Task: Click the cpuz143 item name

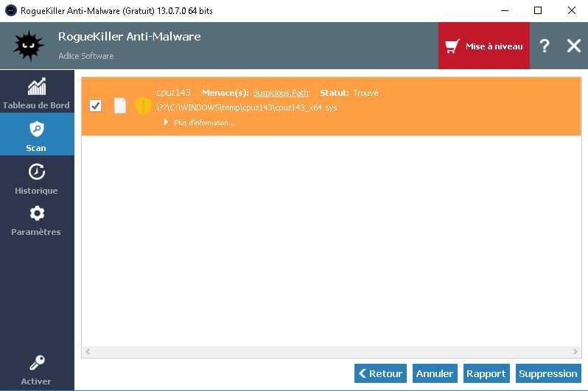Action: (x=173, y=93)
